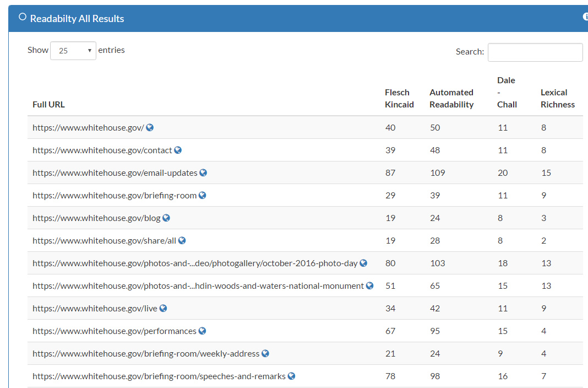This screenshot has width=588, height=388.
Task: Click Automated Readability value 109 in email-updates row
Action: (x=438, y=173)
